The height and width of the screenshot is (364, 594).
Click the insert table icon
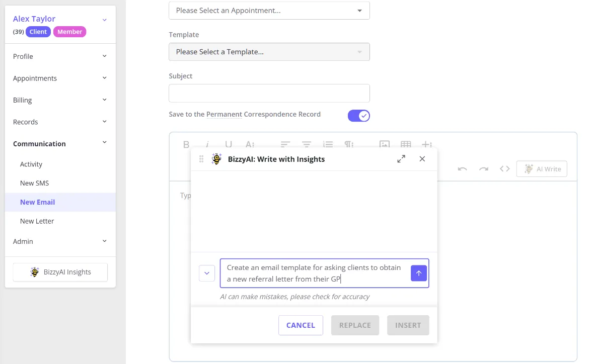pyautogui.click(x=406, y=144)
